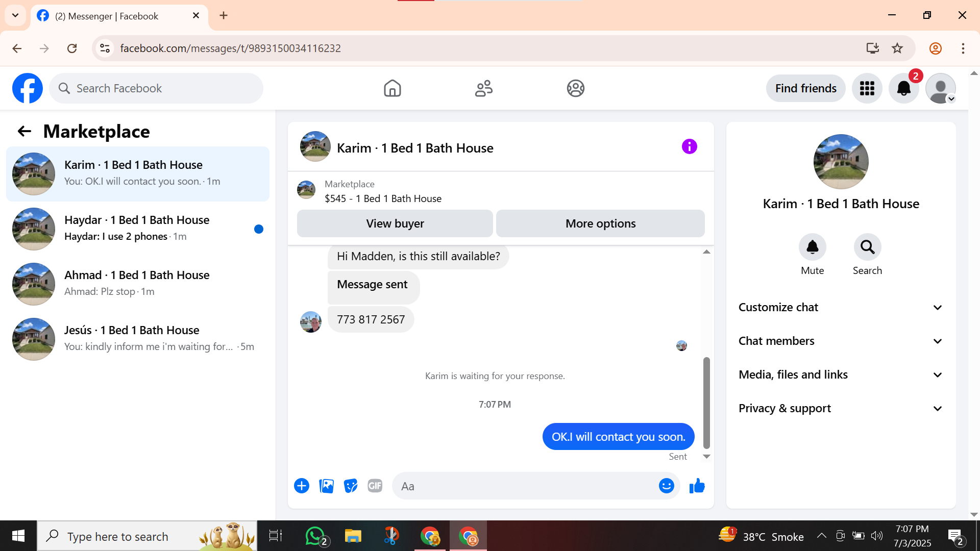Click the Aa message input field
Viewport: 980px width, 551px height.
click(x=526, y=486)
